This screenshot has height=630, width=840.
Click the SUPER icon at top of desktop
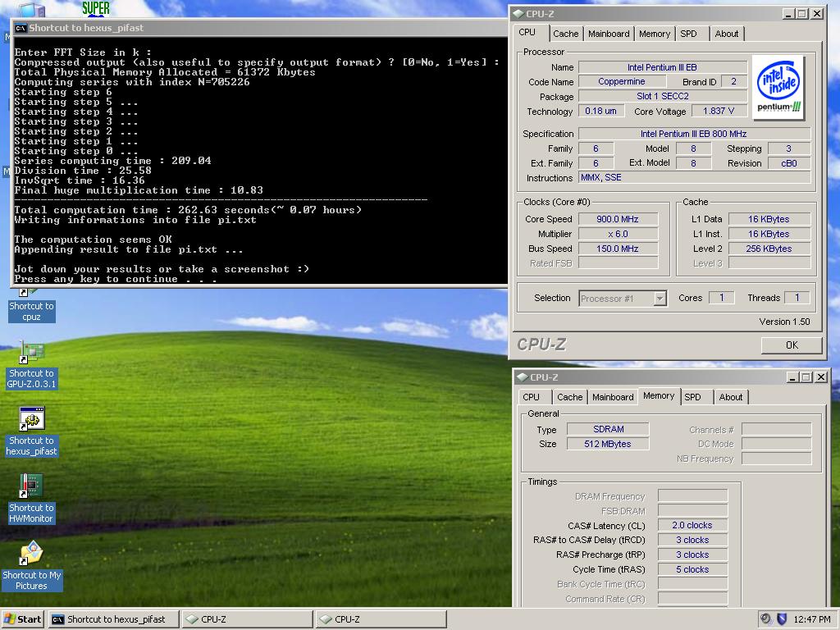click(96, 8)
